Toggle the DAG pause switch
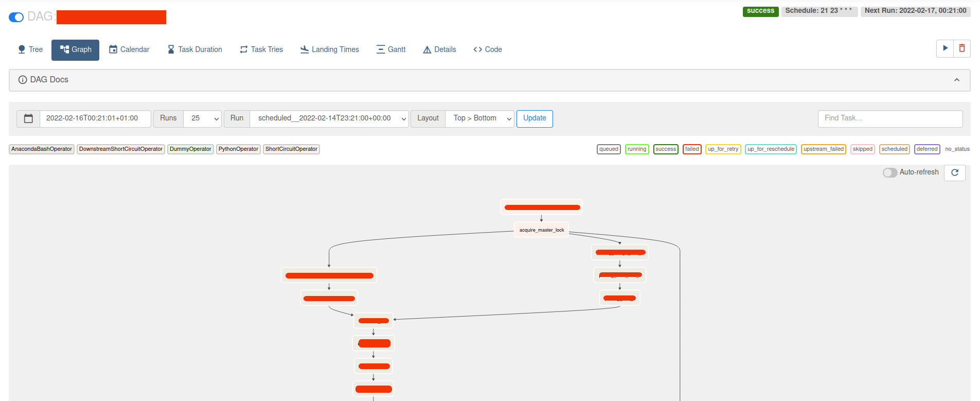This screenshot has width=980, height=401. [x=16, y=17]
